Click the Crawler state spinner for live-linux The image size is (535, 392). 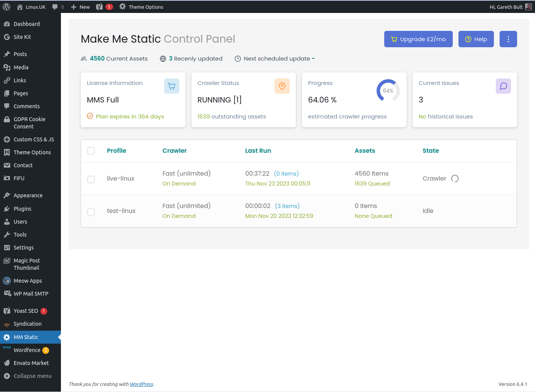point(455,179)
